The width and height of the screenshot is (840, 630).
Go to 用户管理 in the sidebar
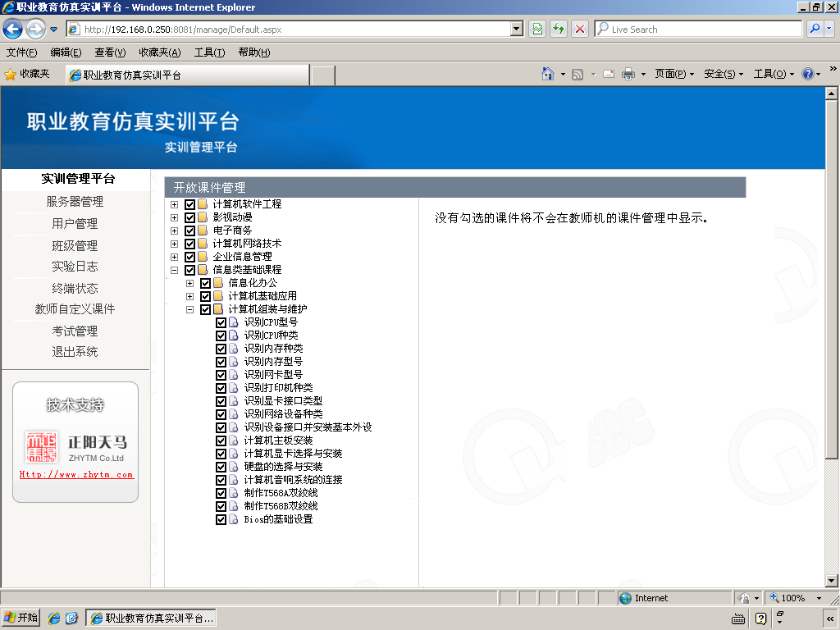point(75,223)
